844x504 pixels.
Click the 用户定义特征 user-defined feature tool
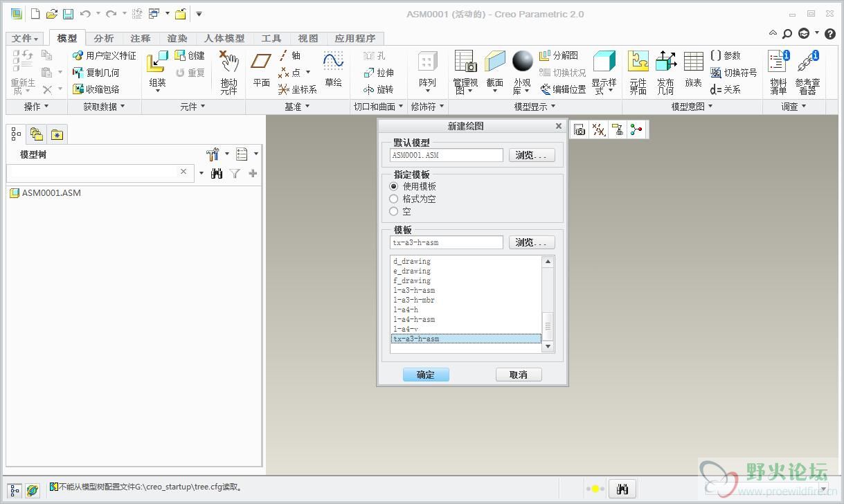point(104,55)
